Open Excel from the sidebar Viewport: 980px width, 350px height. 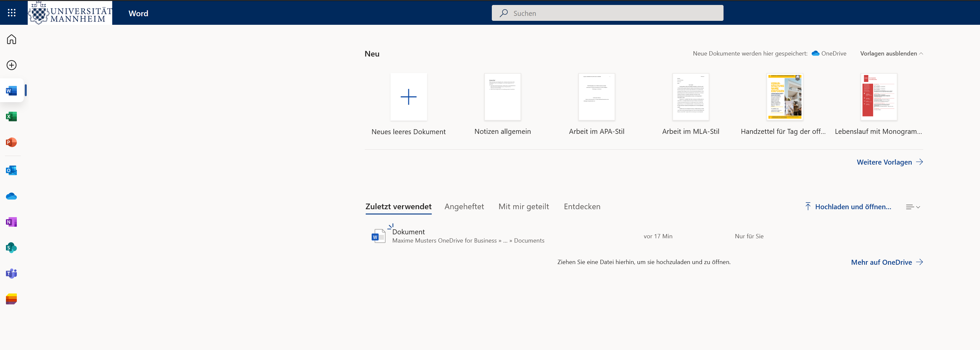[12, 117]
